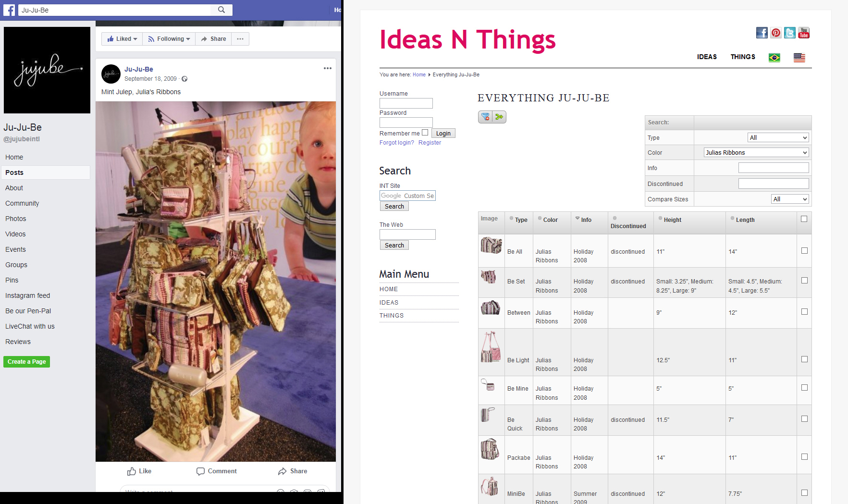Tick the Remember me checkbox
The height and width of the screenshot is (504, 848).
(425, 133)
